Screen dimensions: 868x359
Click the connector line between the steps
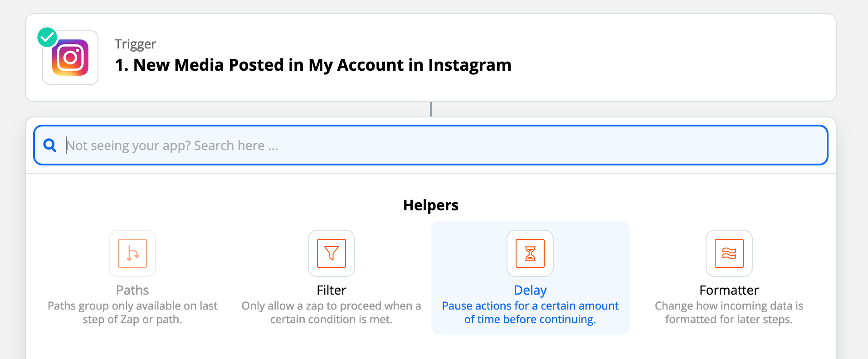(x=431, y=109)
